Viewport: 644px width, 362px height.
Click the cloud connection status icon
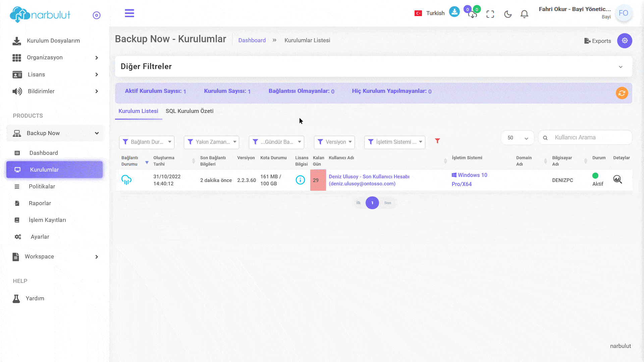click(126, 180)
